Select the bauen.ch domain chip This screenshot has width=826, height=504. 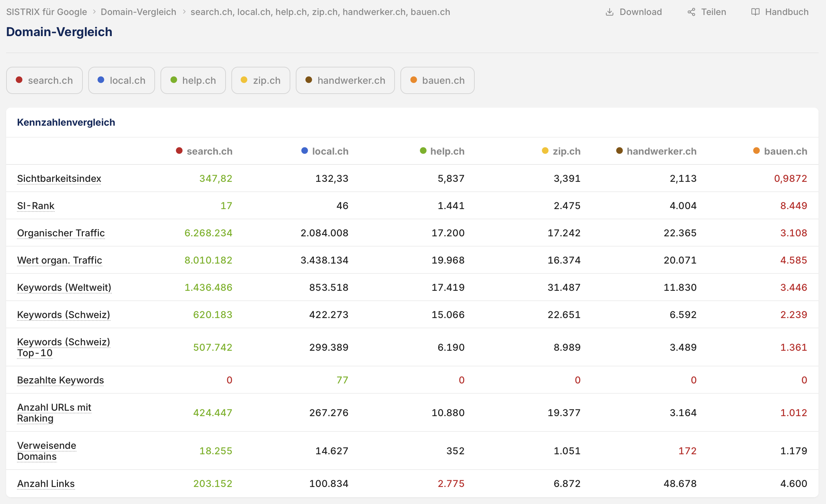click(438, 80)
